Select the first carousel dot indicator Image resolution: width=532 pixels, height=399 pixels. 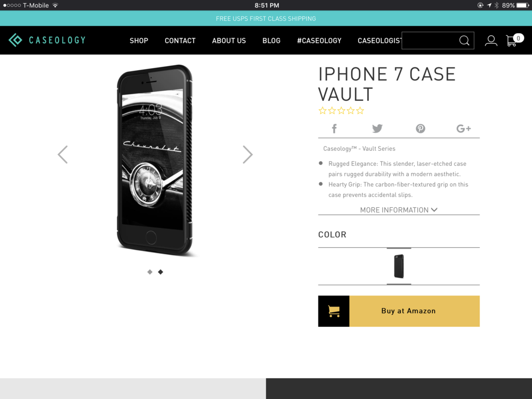tap(150, 272)
